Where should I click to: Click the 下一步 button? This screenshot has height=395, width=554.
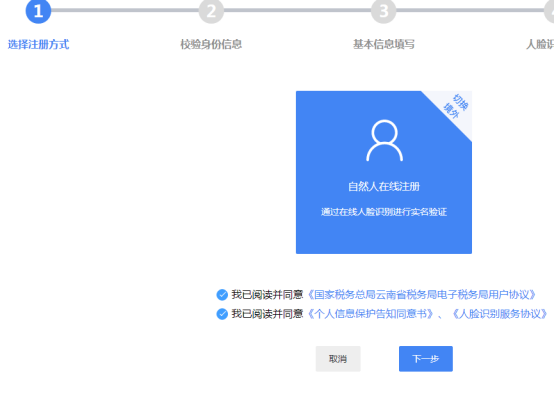click(426, 359)
